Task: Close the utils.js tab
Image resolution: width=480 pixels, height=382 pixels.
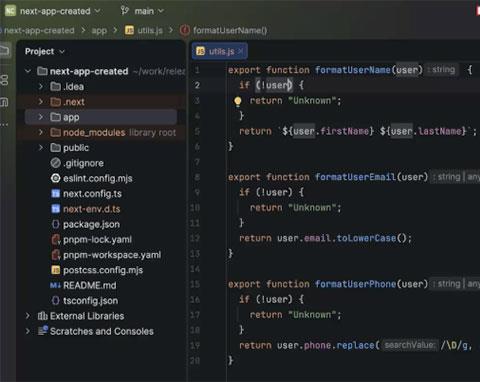Action: (x=241, y=51)
